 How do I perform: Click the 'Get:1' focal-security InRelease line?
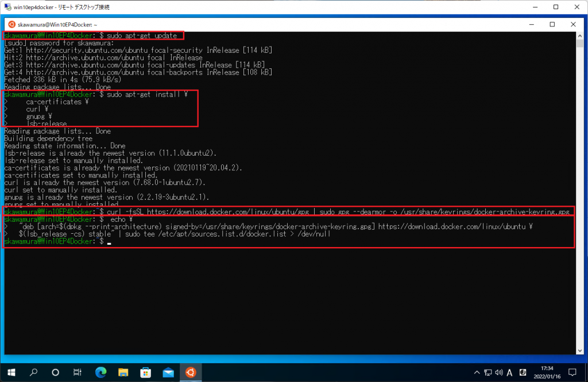tap(138, 51)
